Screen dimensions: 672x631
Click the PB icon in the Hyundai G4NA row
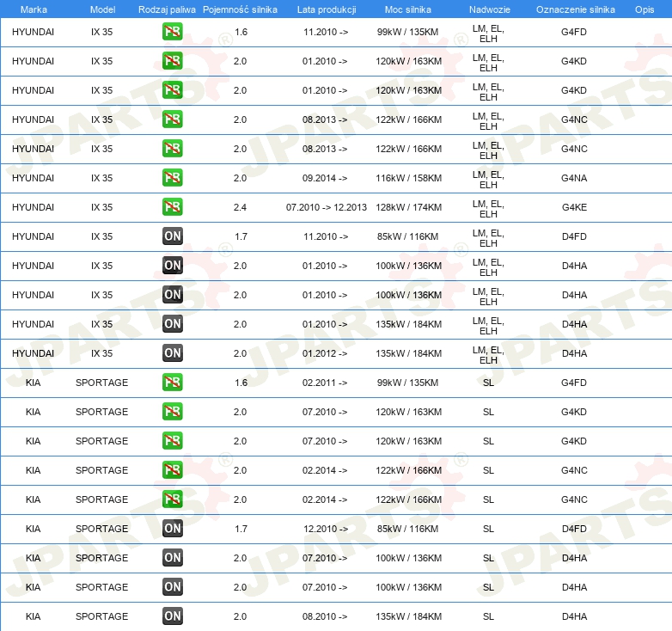pyautogui.click(x=172, y=178)
